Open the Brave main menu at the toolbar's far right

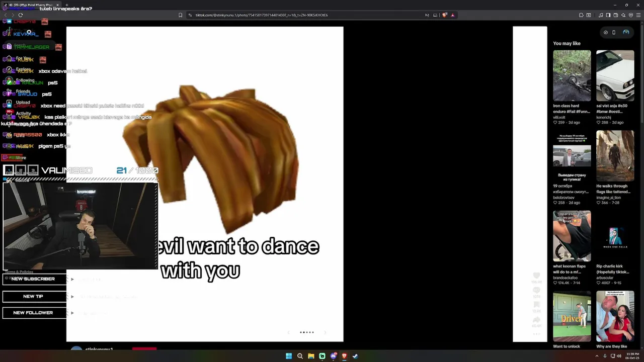pos(638,15)
